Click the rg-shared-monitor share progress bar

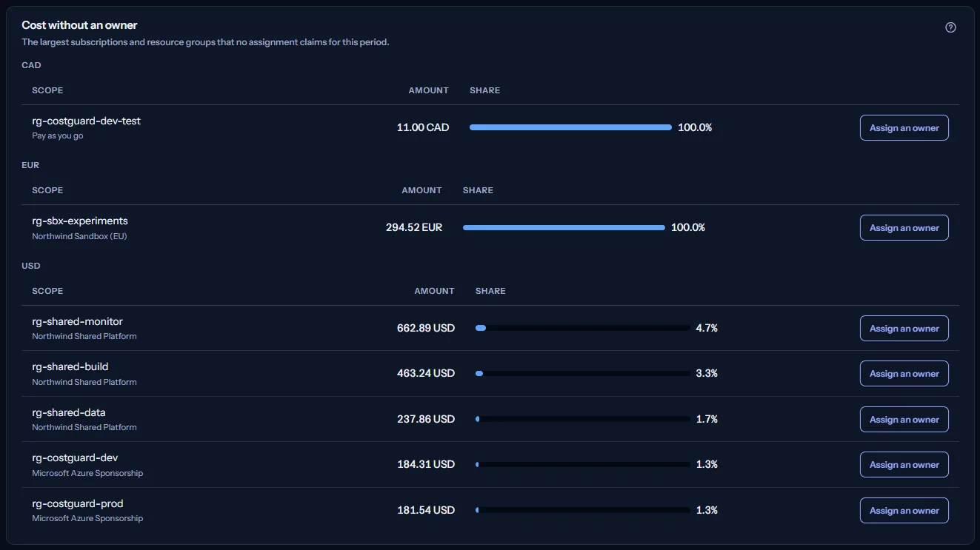point(583,328)
